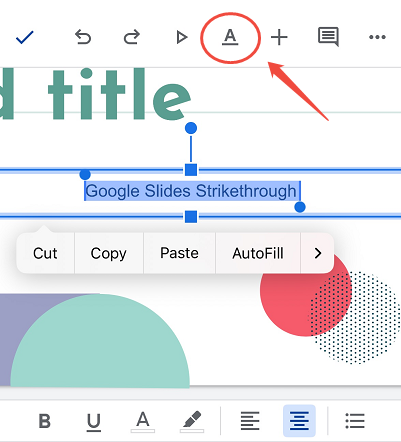Click the selection start handle before Google

(85, 174)
